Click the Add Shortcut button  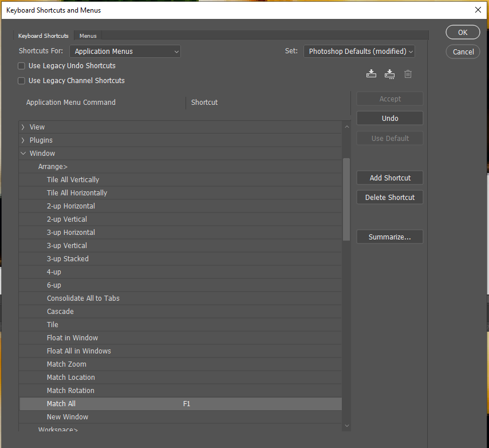coord(390,178)
